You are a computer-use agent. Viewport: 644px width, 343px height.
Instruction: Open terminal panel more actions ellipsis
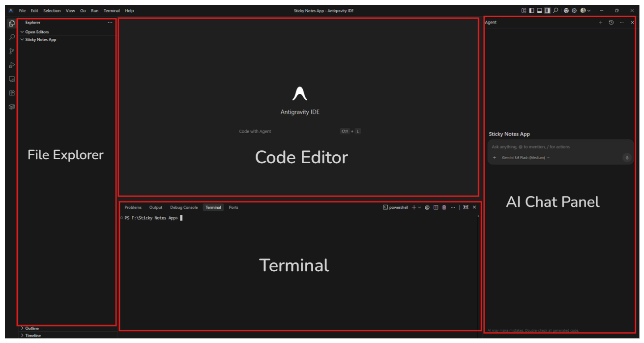click(453, 207)
